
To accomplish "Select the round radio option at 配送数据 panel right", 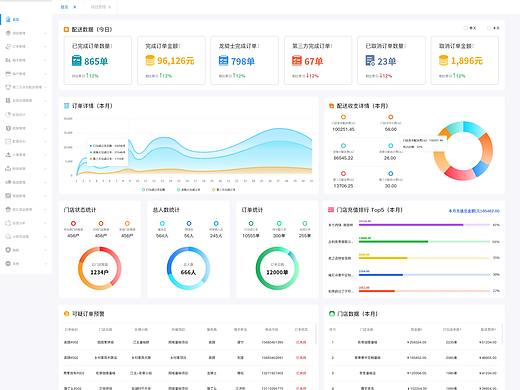I will coord(489,28).
